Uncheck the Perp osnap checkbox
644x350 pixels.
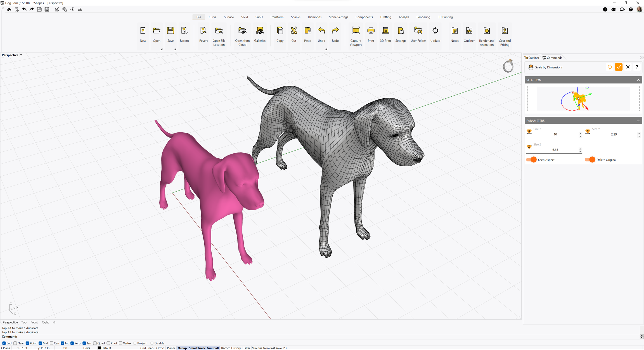pos(72,343)
